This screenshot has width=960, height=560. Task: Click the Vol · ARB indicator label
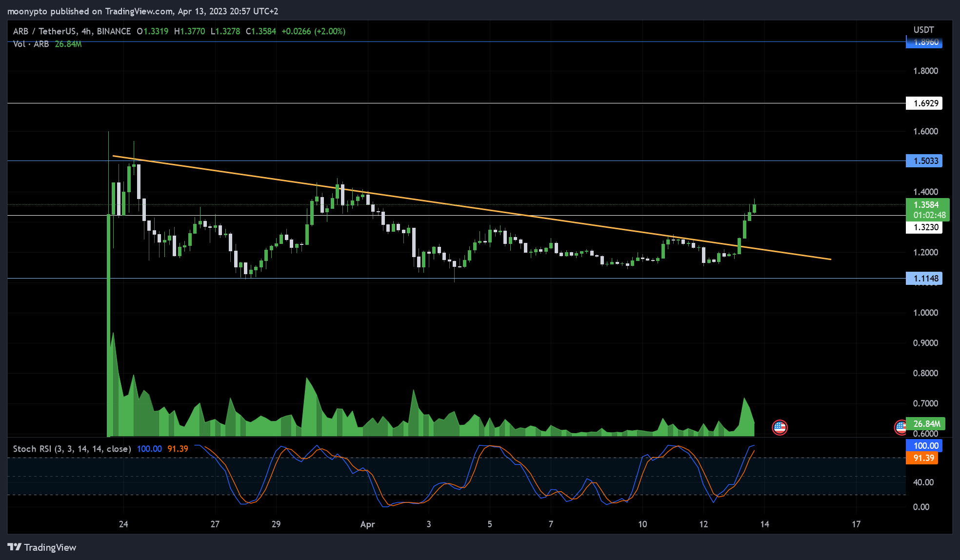31,44
